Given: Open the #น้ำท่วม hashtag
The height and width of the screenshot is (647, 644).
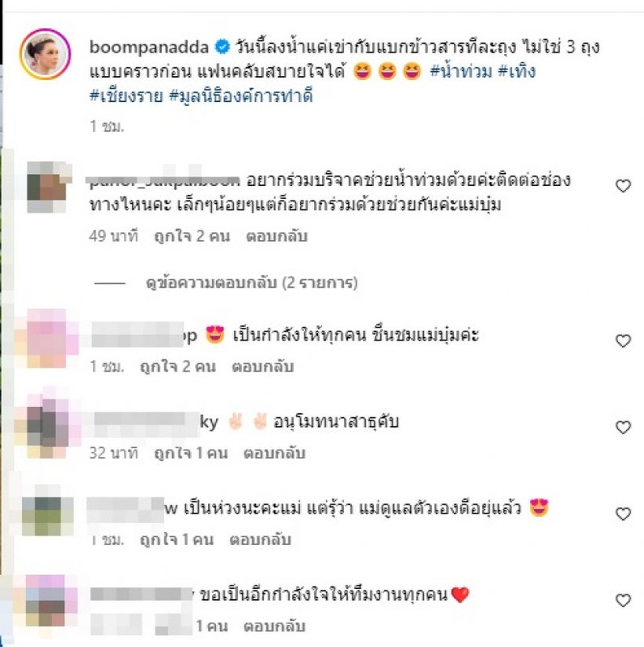Looking at the screenshot, I should point(460,71).
